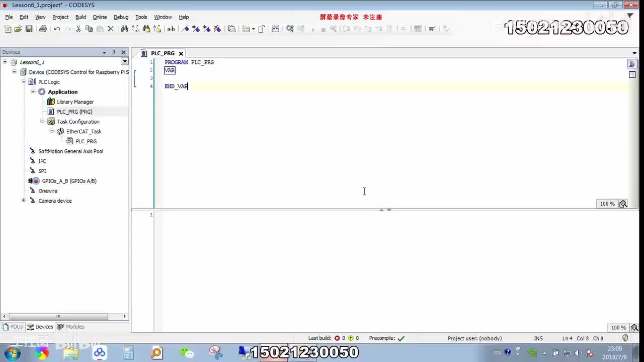The image size is (644, 362).
Task: Open Find with the binoculars icon
Action: click(x=124, y=29)
